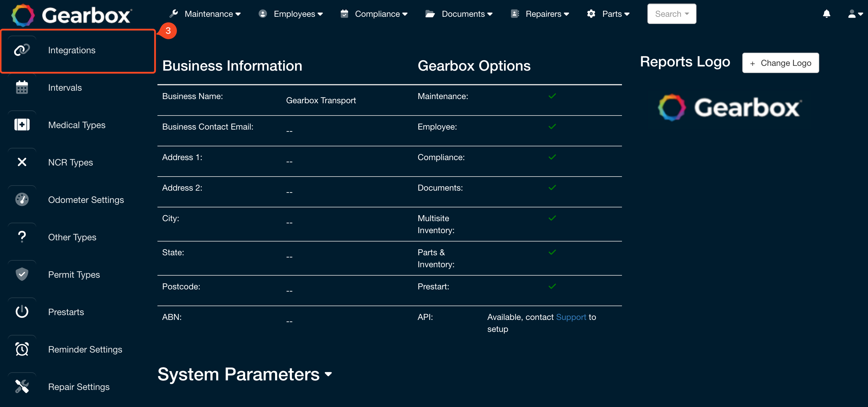Open the Repairers dropdown menu

pos(547,14)
